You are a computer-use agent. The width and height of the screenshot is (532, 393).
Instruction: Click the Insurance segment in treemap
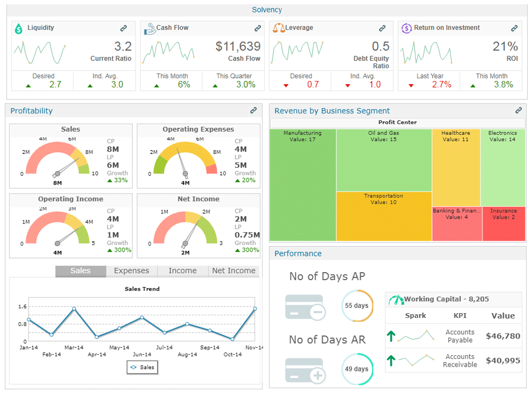pyautogui.click(x=503, y=223)
